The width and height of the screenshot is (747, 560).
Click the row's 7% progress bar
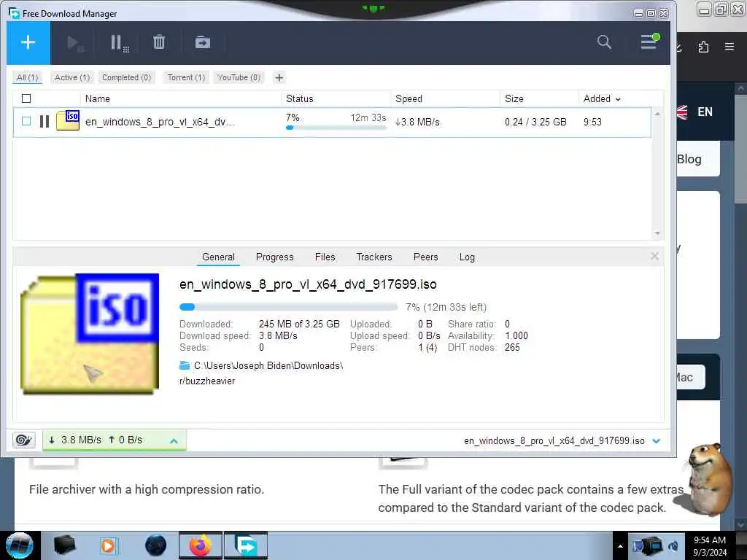coord(336,128)
